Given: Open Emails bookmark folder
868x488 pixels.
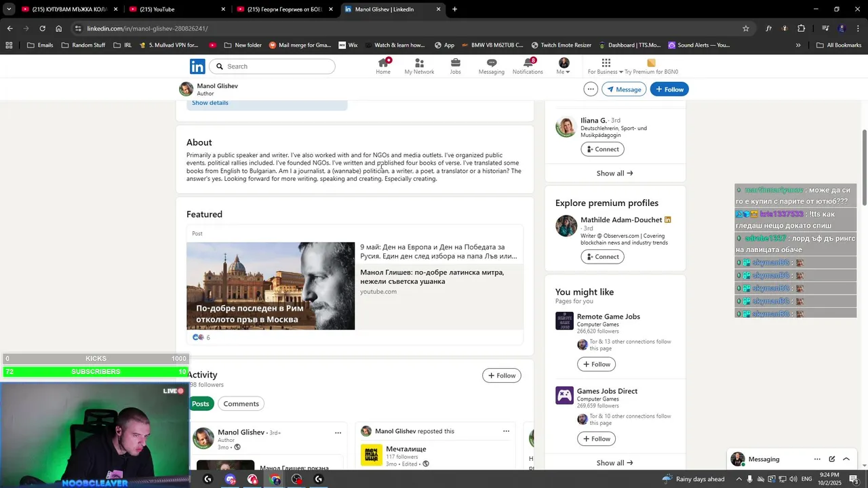Looking at the screenshot, I should [40, 45].
